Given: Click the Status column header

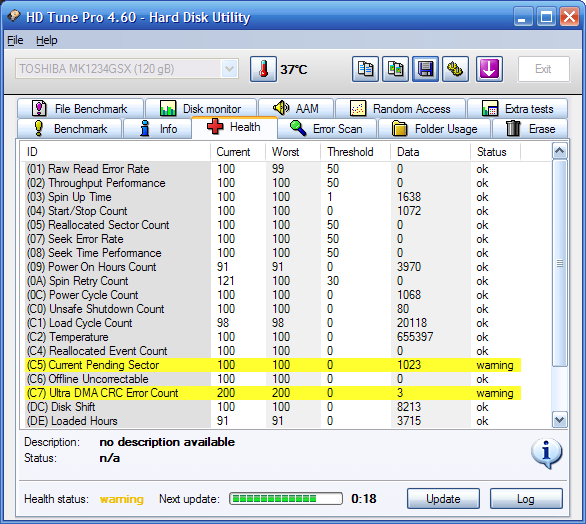Looking at the screenshot, I should pyautogui.click(x=495, y=152).
